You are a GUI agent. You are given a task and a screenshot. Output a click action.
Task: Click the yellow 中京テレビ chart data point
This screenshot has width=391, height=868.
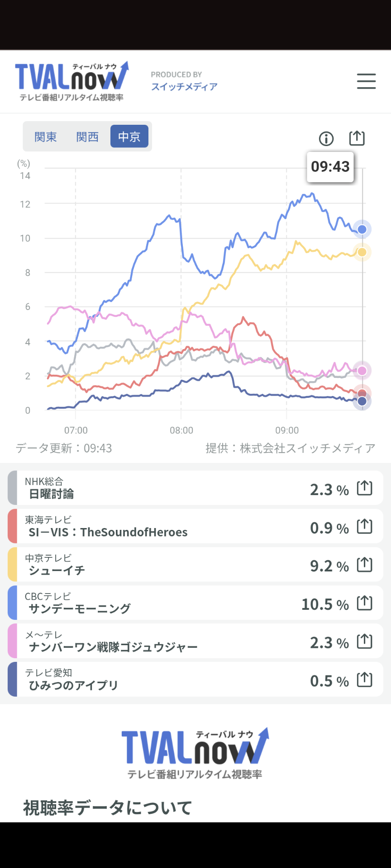pos(362,252)
